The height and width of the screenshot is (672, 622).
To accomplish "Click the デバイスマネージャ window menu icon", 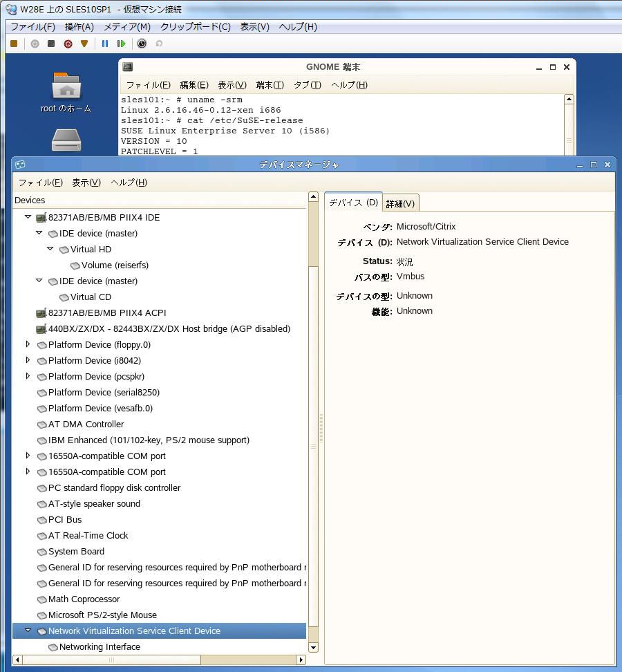I will (20, 165).
